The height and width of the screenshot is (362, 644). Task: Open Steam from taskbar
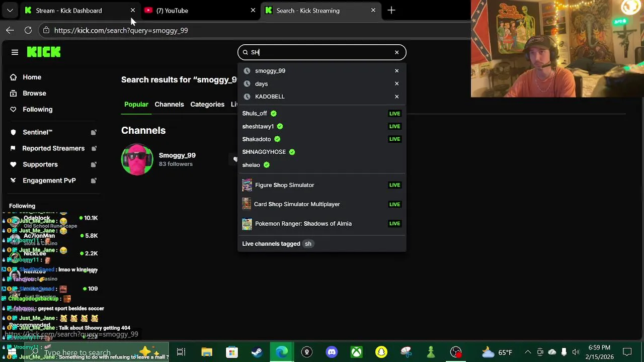click(x=257, y=352)
